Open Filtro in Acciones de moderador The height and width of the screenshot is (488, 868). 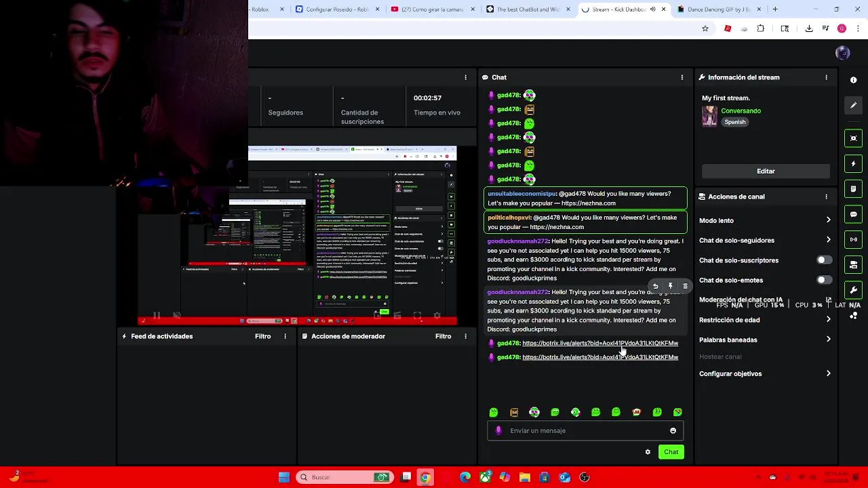(443, 336)
